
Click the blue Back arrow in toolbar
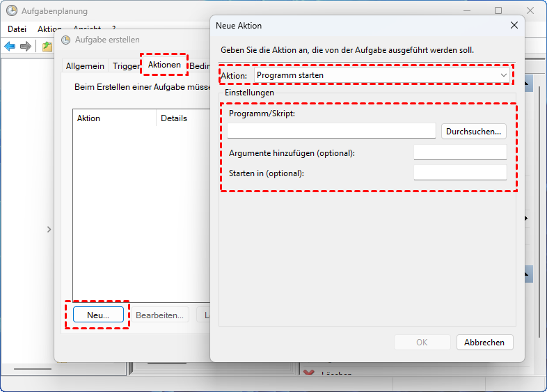10,46
